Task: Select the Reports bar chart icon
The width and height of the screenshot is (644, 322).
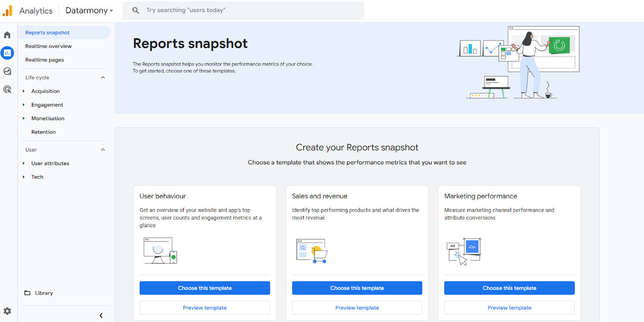Action: click(7, 53)
